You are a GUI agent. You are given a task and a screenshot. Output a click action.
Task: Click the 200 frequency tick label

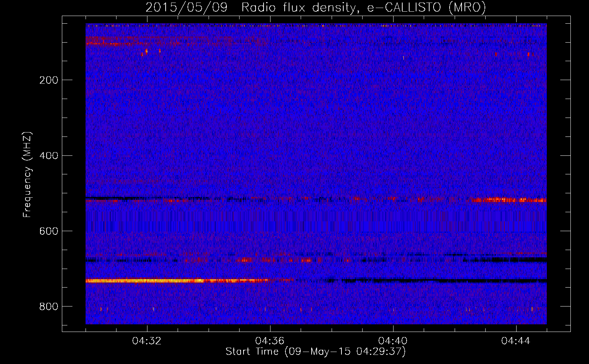(x=49, y=80)
